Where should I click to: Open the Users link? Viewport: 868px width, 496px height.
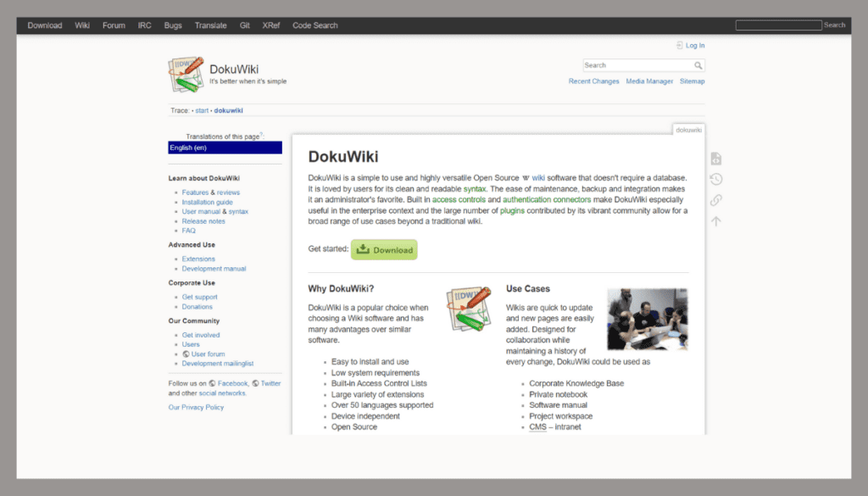click(191, 344)
